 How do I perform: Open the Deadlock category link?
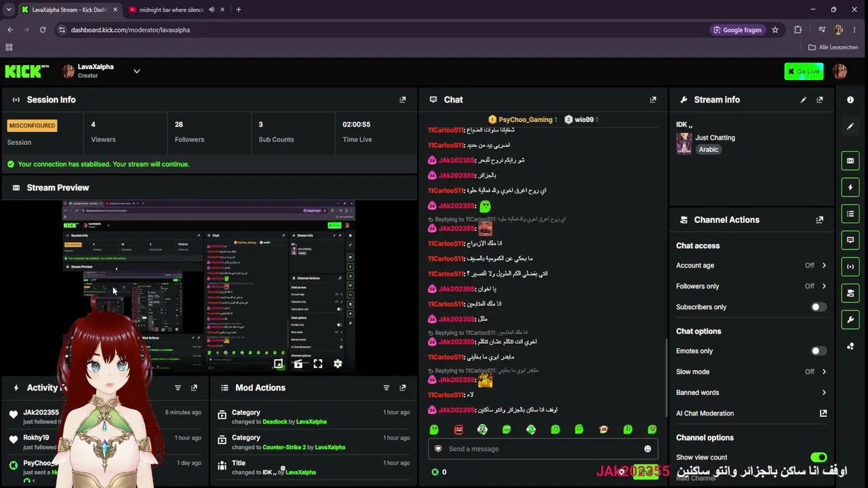tap(275, 422)
